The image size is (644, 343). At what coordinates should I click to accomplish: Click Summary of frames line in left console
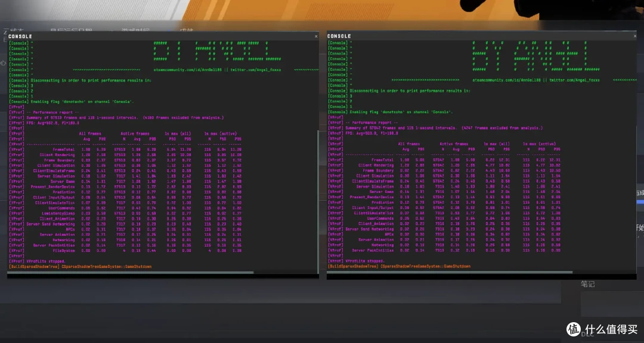[x=116, y=118]
